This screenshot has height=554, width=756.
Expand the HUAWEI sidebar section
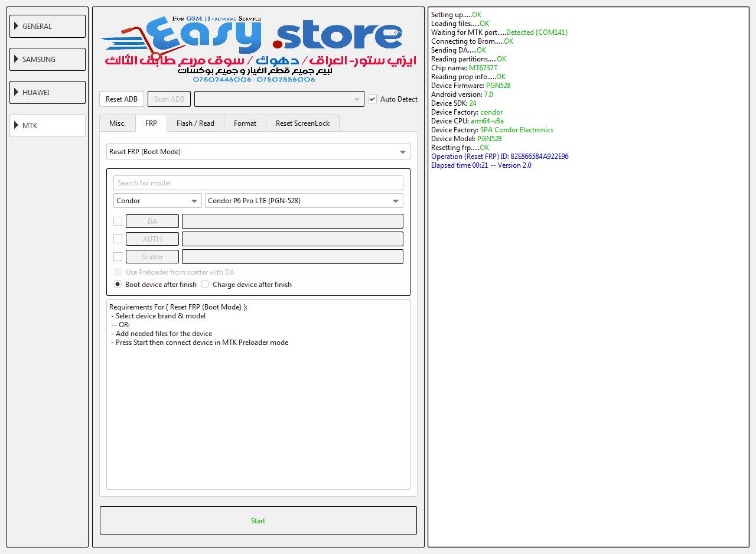[x=47, y=93]
